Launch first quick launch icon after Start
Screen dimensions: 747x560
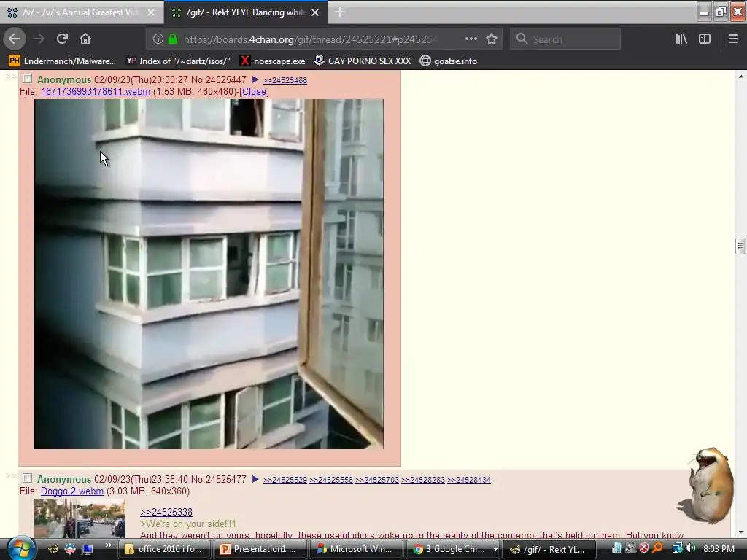(x=53, y=549)
